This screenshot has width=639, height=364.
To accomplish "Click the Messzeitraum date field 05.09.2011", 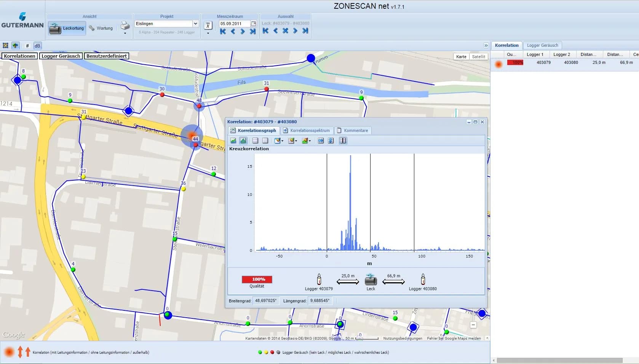I will click(x=234, y=24).
